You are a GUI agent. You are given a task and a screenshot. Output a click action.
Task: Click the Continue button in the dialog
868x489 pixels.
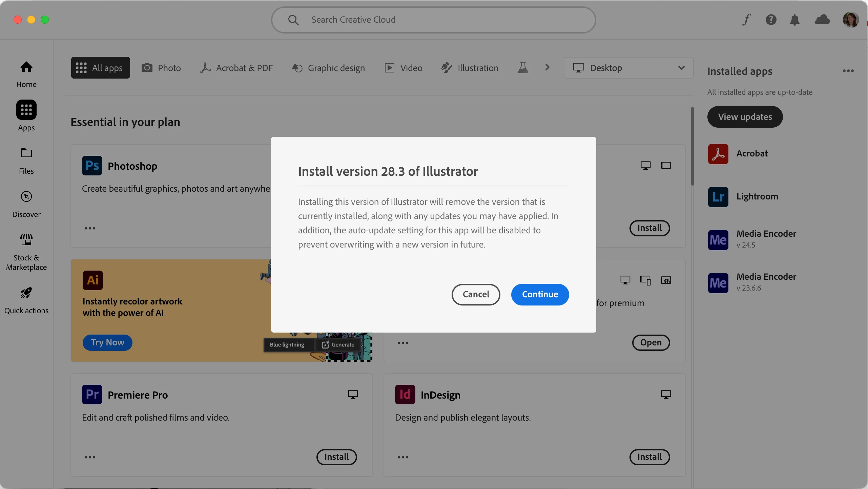pos(540,294)
